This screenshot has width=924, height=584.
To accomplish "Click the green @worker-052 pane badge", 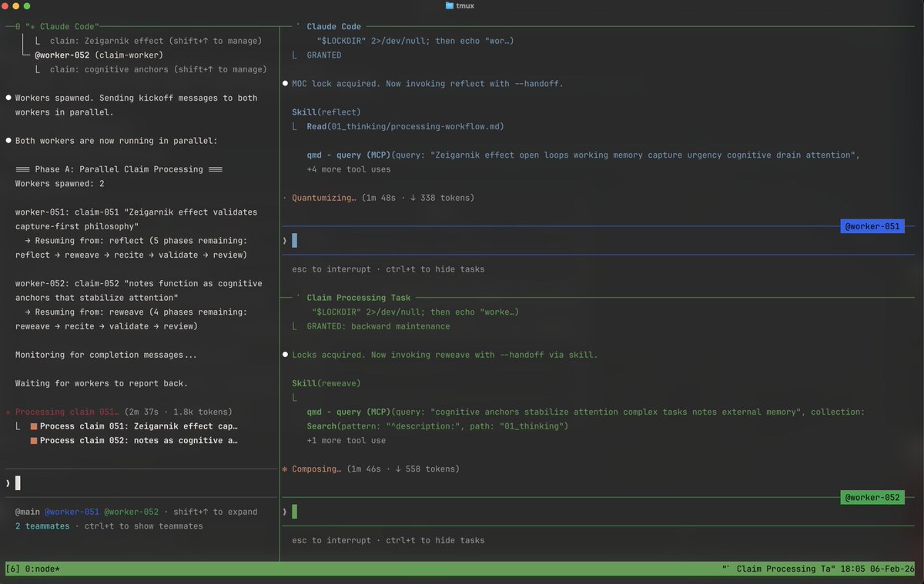I will pos(872,498).
